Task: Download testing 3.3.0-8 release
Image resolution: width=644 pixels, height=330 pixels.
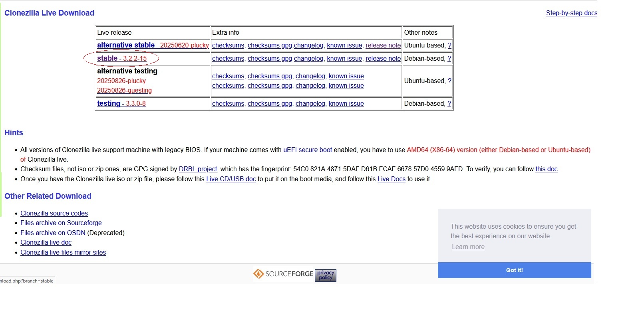Action: (x=121, y=103)
